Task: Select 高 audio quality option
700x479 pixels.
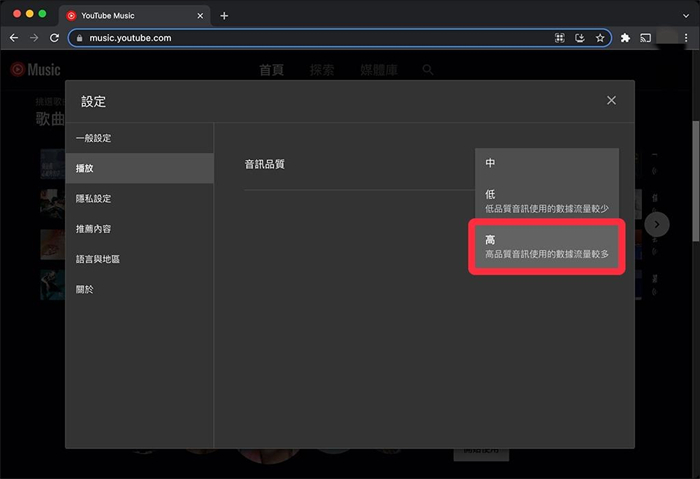Action: click(546, 247)
